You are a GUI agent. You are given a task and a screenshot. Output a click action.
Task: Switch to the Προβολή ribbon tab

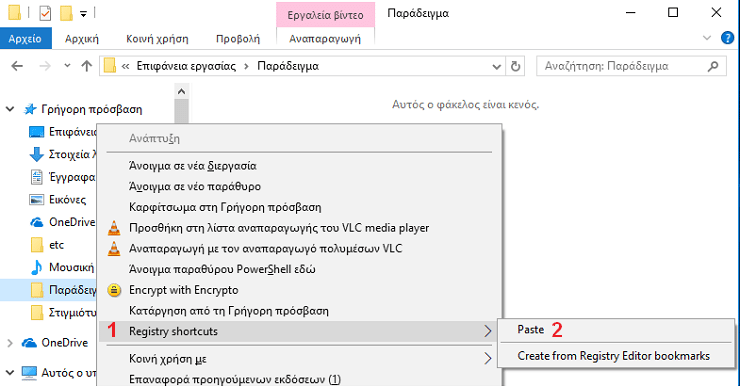237,39
